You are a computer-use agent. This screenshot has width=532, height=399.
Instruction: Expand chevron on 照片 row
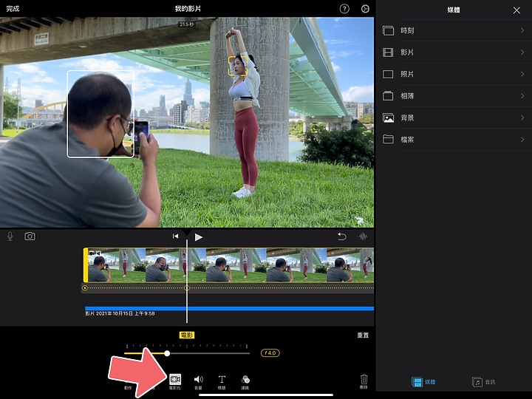(522, 74)
